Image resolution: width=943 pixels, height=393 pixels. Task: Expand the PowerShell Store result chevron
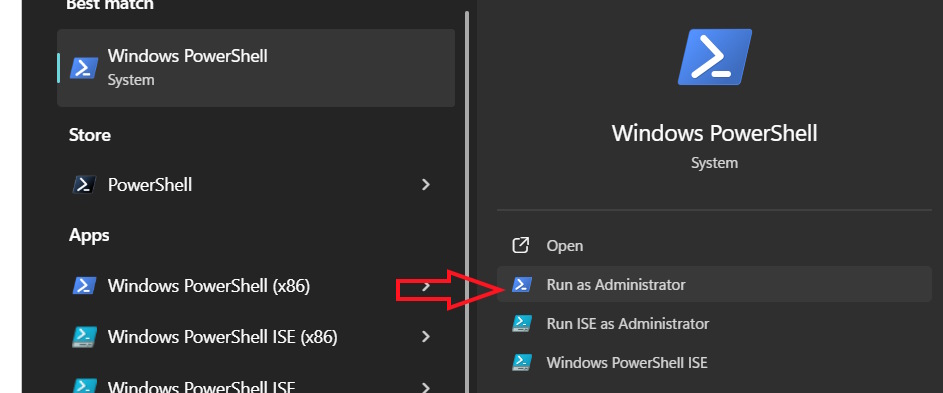426,185
